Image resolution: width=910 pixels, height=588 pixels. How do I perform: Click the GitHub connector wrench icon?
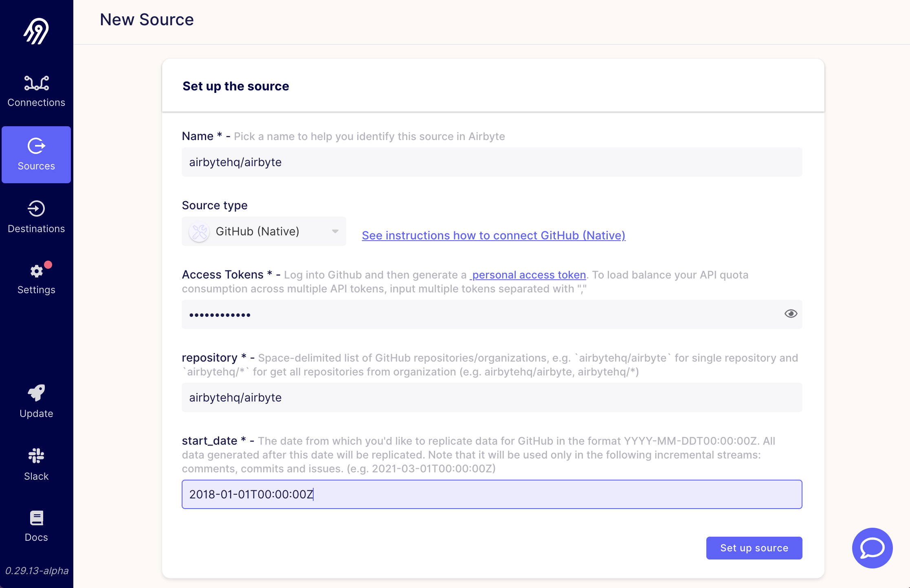click(199, 231)
